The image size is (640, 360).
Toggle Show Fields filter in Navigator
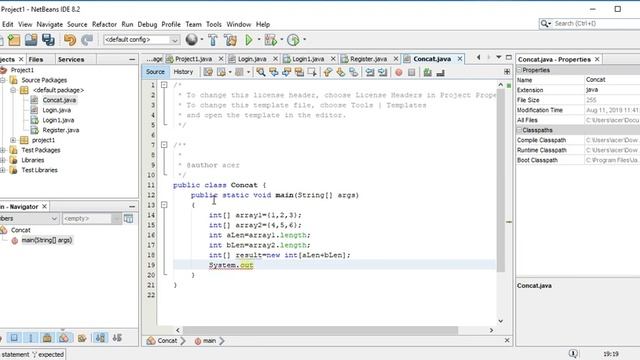14,338
